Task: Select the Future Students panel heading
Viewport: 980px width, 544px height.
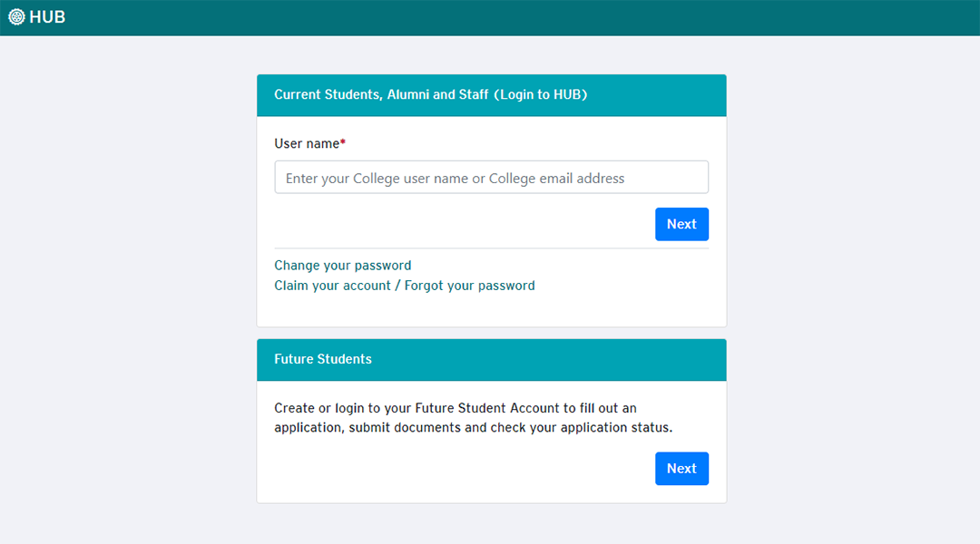Action: point(323,359)
